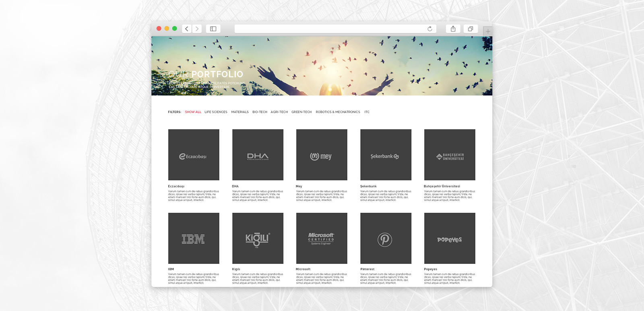Screen dimensions: 644x311
Task: Close the browser window with red button
Action: [x=159, y=29]
